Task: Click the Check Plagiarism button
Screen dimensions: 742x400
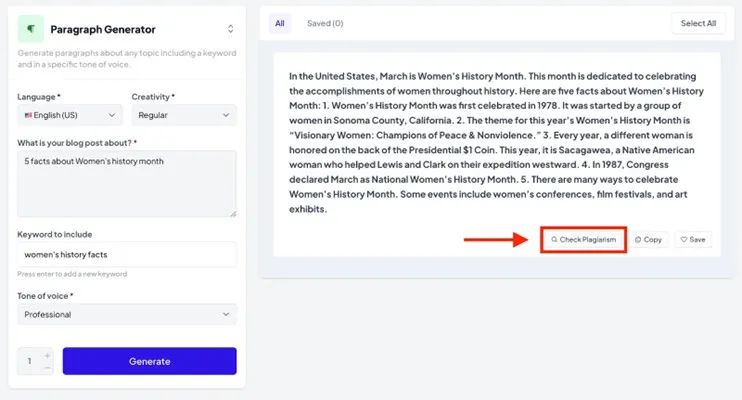Action: [x=584, y=240]
